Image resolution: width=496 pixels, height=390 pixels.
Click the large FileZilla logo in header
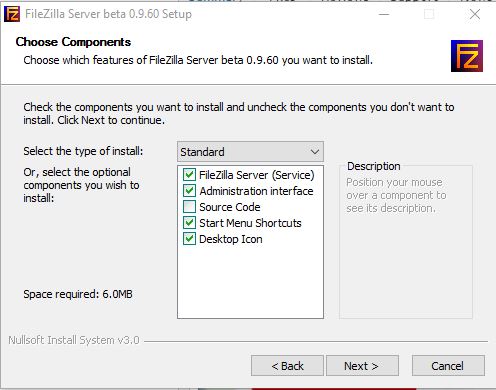pos(467,56)
